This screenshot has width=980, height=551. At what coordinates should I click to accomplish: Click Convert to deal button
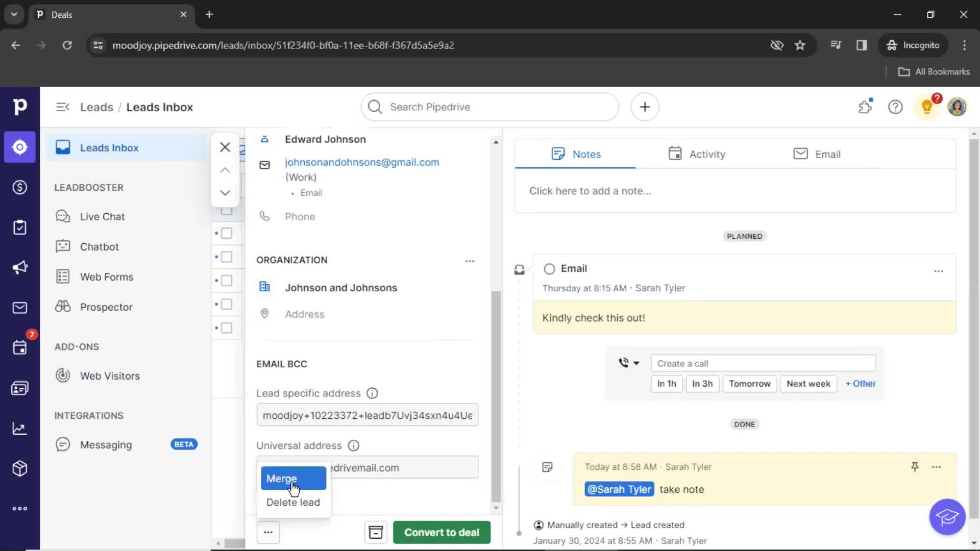click(x=441, y=532)
